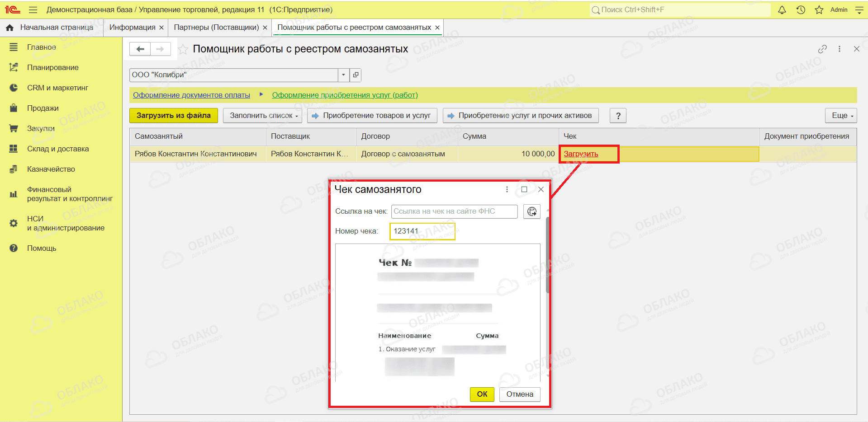Confirm the receipt dialog with ОК
868x422 pixels.
pos(482,394)
